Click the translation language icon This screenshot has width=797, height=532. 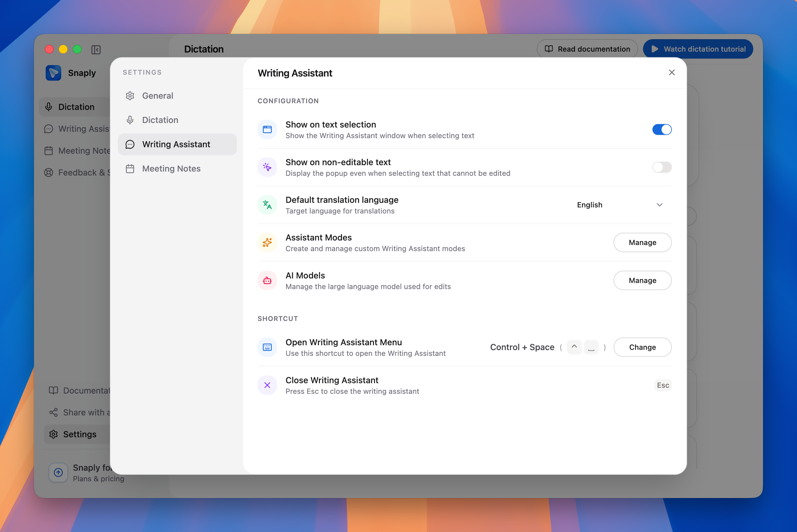coord(267,205)
